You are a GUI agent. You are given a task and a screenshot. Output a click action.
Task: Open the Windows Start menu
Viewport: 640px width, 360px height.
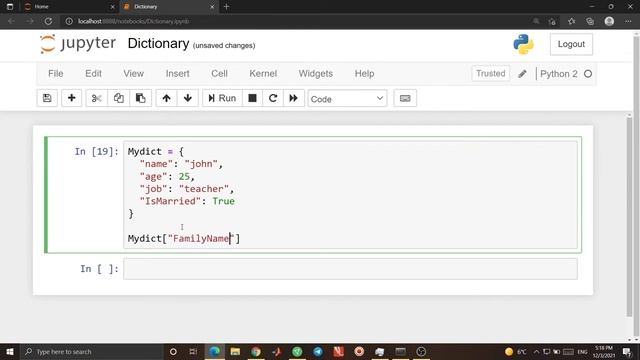pos(10,351)
